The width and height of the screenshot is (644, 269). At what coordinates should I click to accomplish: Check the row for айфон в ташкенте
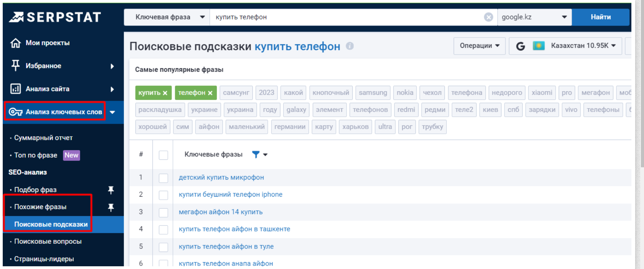(x=163, y=229)
